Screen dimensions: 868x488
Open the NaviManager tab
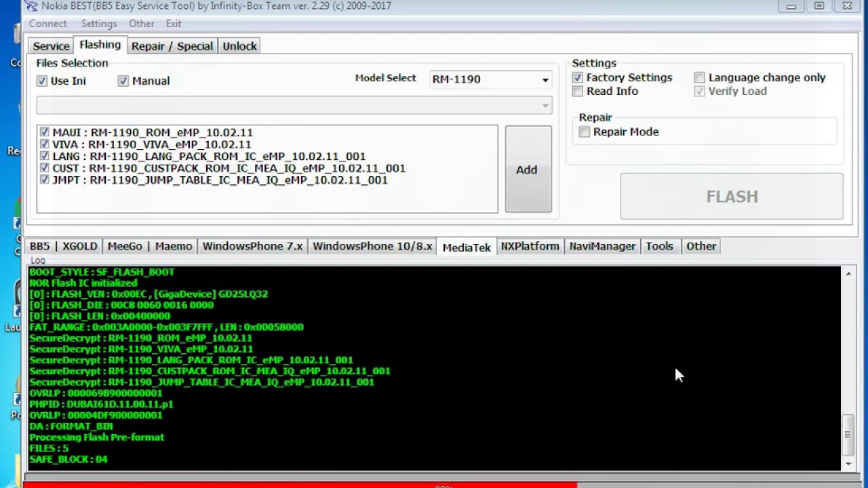pyautogui.click(x=602, y=246)
